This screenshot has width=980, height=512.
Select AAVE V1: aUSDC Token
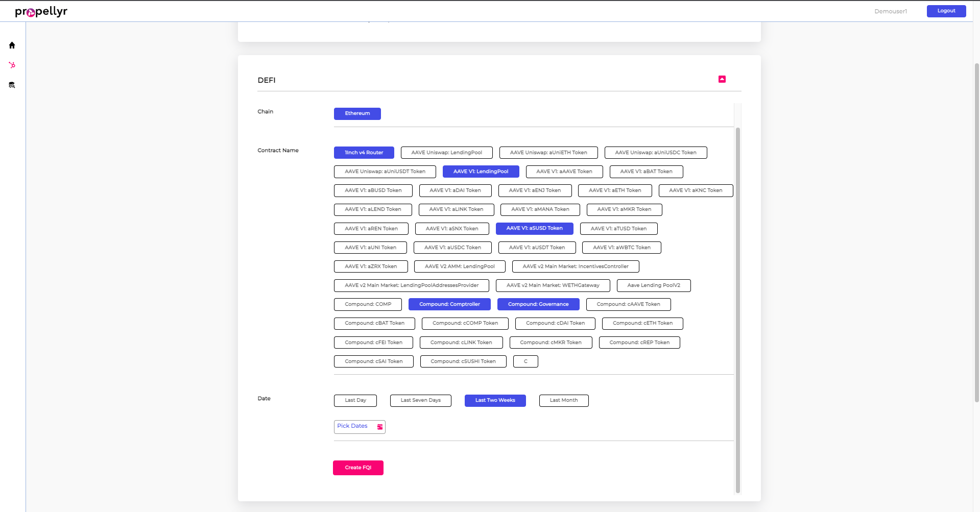coord(453,248)
